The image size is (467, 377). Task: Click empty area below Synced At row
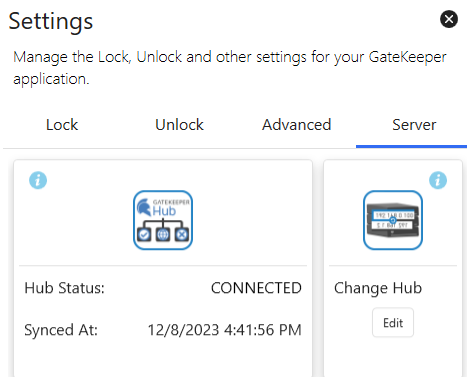pyautogui.click(x=163, y=358)
